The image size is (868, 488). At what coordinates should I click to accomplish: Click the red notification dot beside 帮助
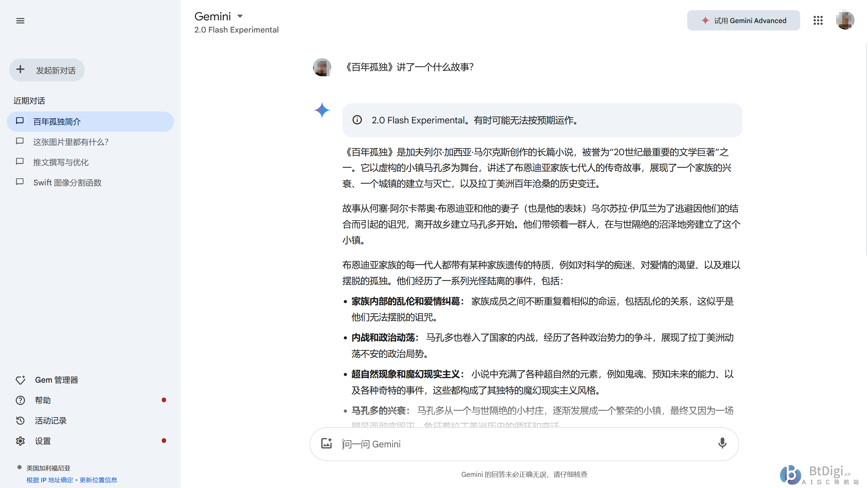tap(164, 400)
